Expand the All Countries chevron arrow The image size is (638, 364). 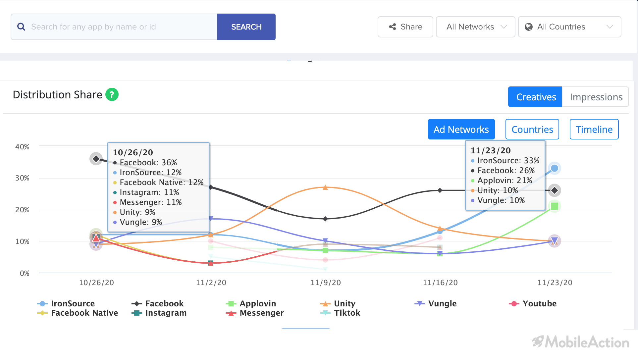(x=610, y=27)
